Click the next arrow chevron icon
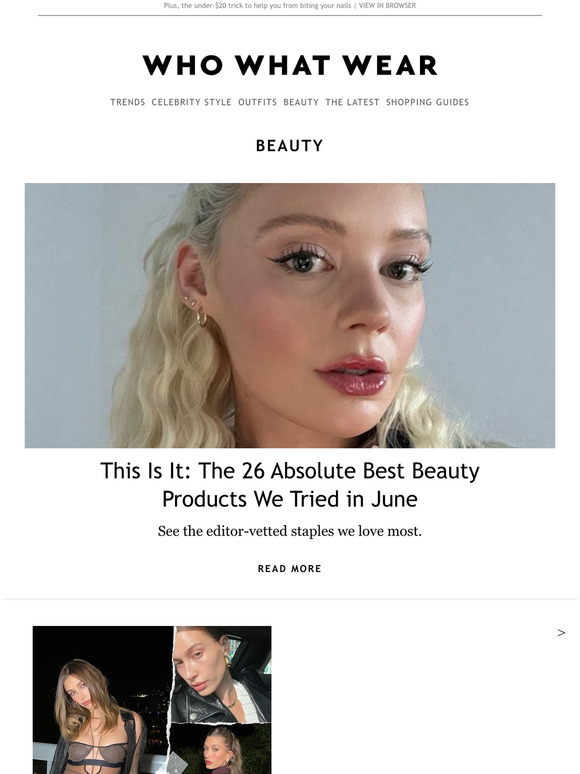 561,633
